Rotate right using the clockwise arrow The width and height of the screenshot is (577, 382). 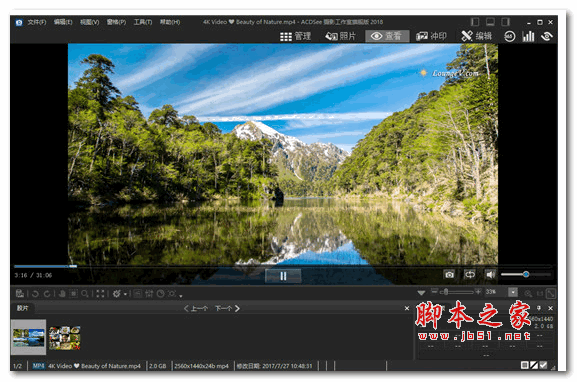47,294
